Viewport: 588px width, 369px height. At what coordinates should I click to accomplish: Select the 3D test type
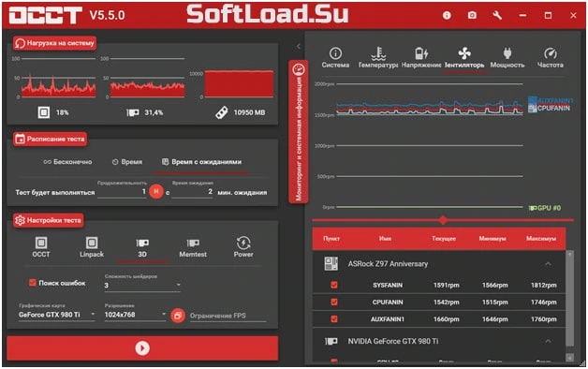pos(142,248)
